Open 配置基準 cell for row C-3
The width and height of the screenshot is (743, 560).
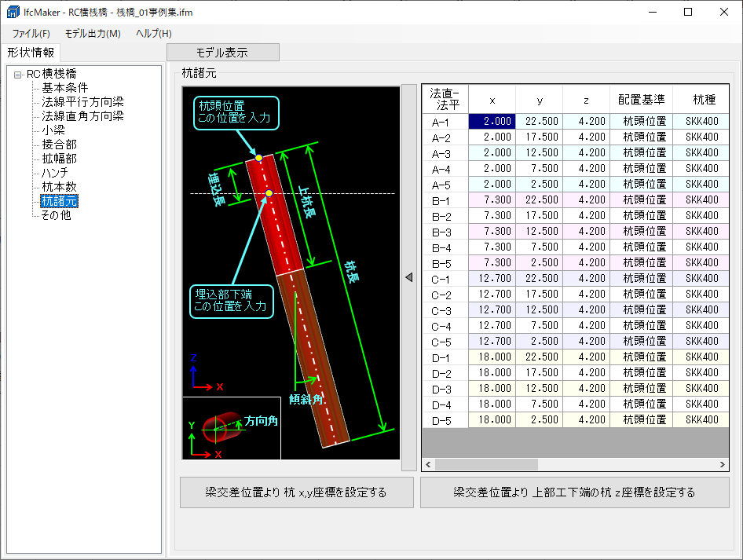[641, 309]
